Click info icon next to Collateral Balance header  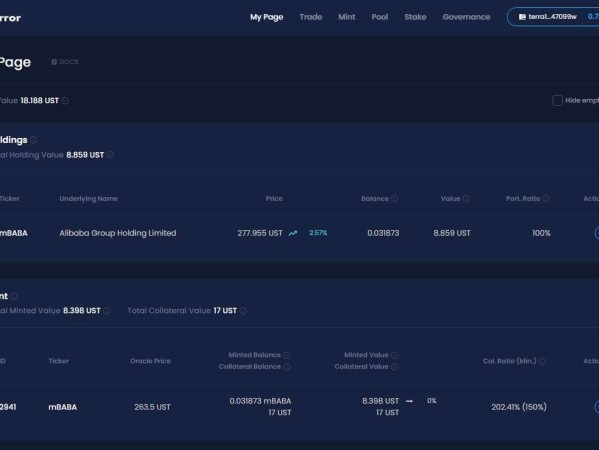pos(287,367)
